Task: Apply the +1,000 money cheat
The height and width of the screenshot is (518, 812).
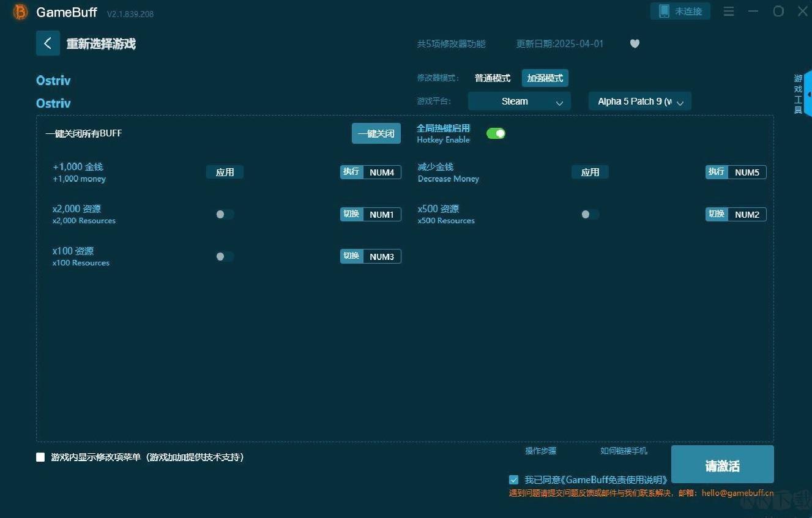Action: pos(225,172)
